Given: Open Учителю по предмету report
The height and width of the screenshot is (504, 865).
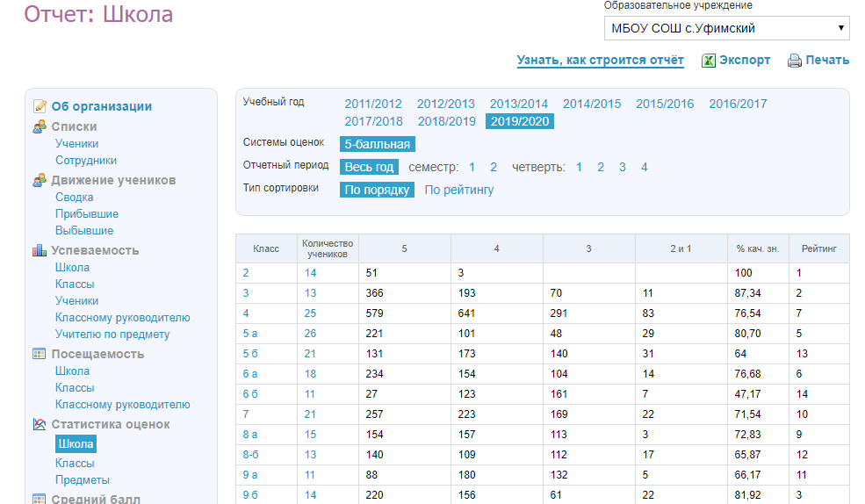Looking at the screenshot, I should [x=112, y=335].
